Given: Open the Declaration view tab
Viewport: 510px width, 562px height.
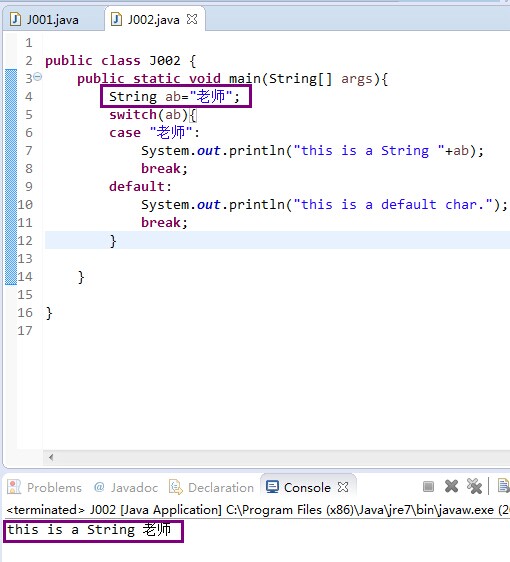Looking at the screenshot, I should 211,487.
